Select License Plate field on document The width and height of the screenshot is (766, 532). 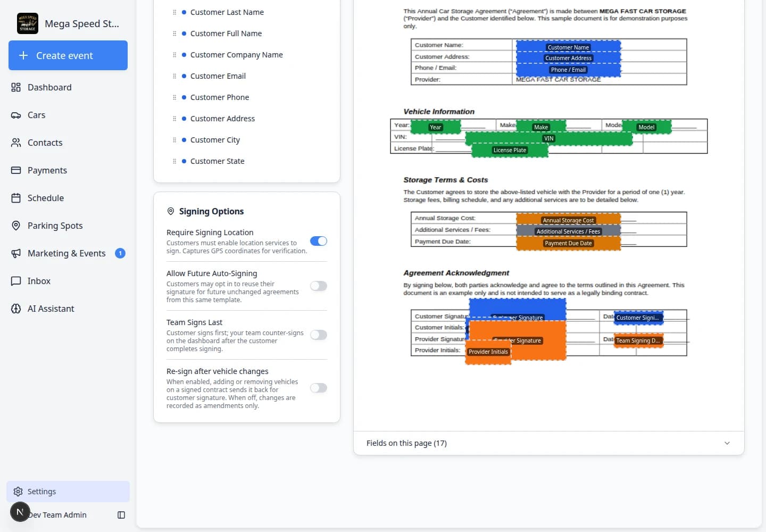pos(510,151)
